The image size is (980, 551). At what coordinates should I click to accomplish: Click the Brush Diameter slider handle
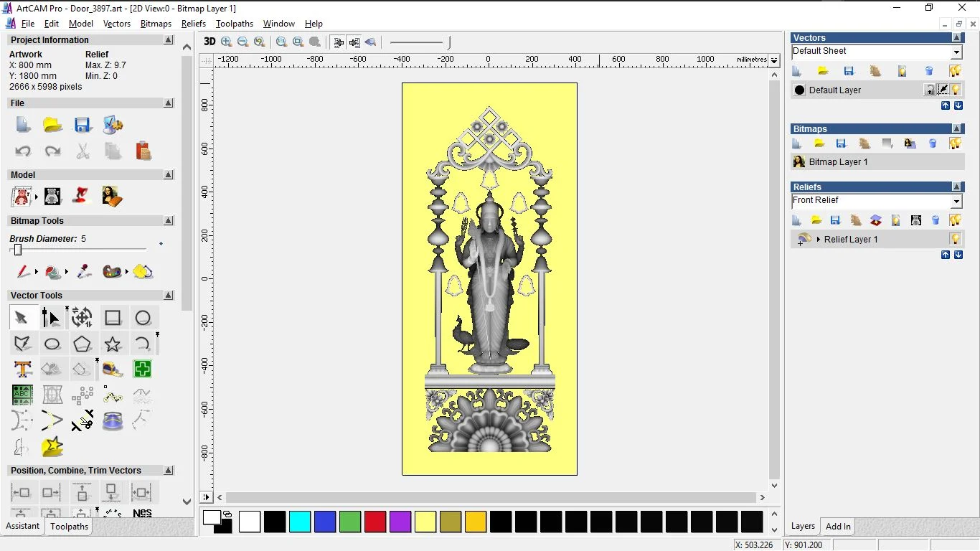click(18, 250)
